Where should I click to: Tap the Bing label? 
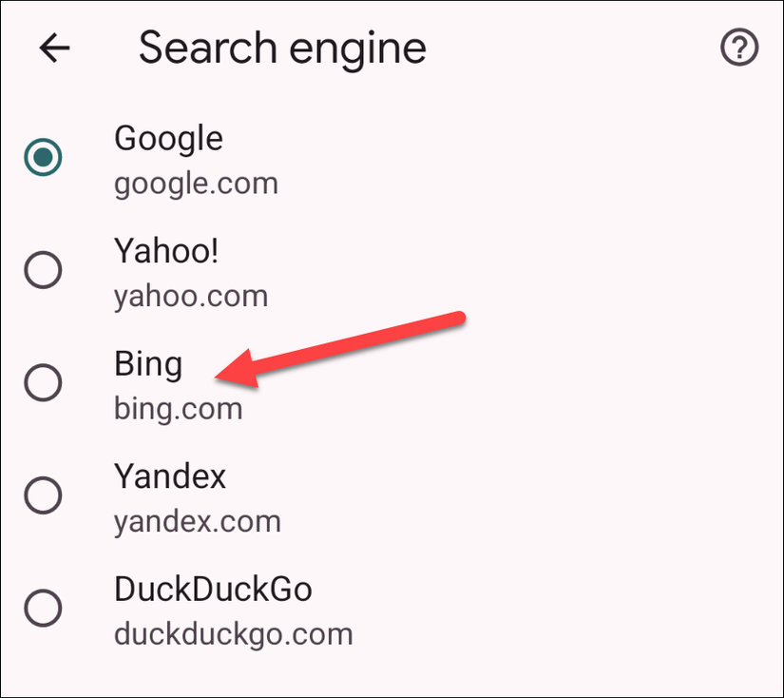tap(148, 364)
